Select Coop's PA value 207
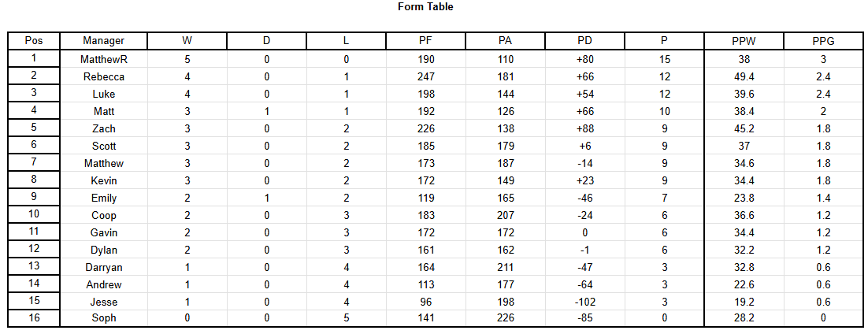The width and height of the screenshot is (868, 334). [x=506, y=216]
